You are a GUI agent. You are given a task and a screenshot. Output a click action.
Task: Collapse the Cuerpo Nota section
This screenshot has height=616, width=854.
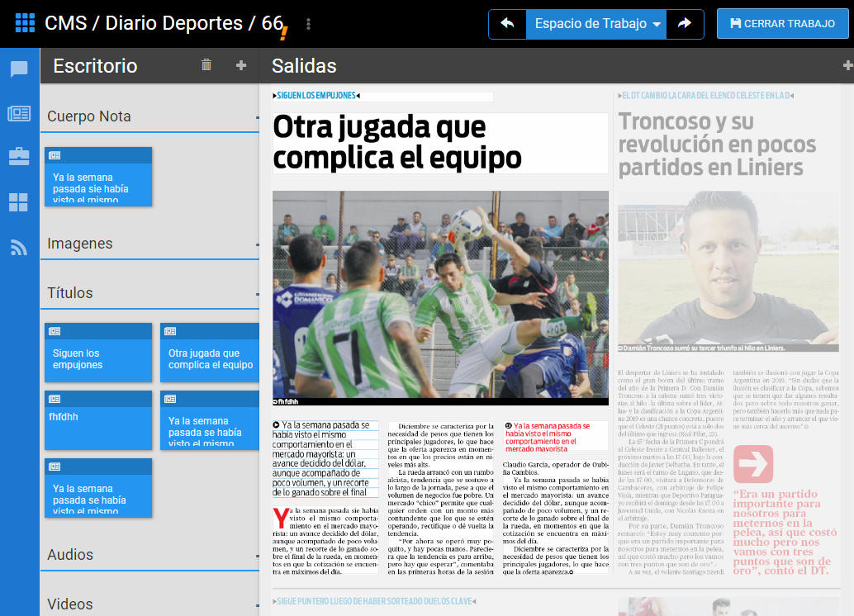257,117
